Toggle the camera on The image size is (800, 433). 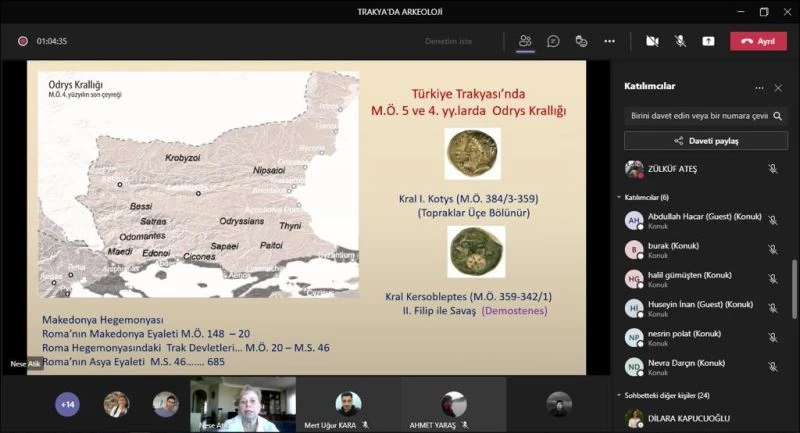pos(652,41)
